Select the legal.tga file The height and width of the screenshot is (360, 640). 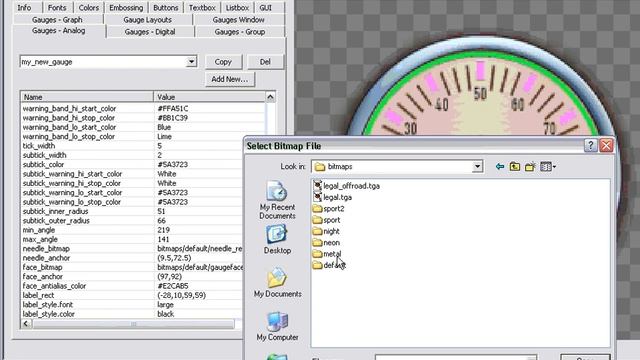[x=333, y=197]
